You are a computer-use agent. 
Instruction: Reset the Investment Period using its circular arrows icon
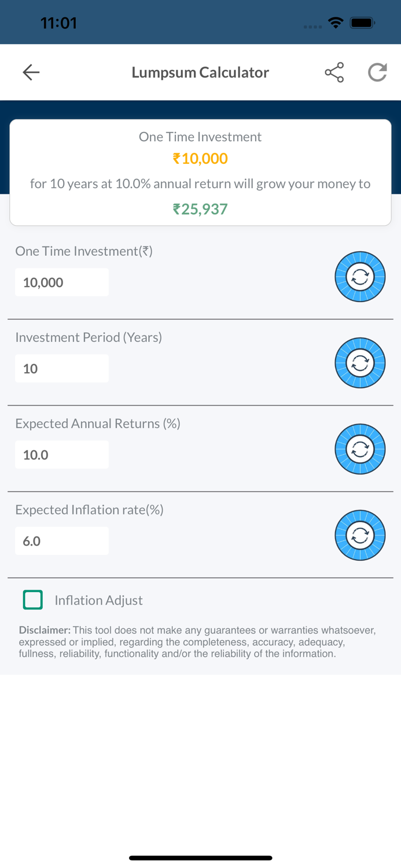coord(360,363)
